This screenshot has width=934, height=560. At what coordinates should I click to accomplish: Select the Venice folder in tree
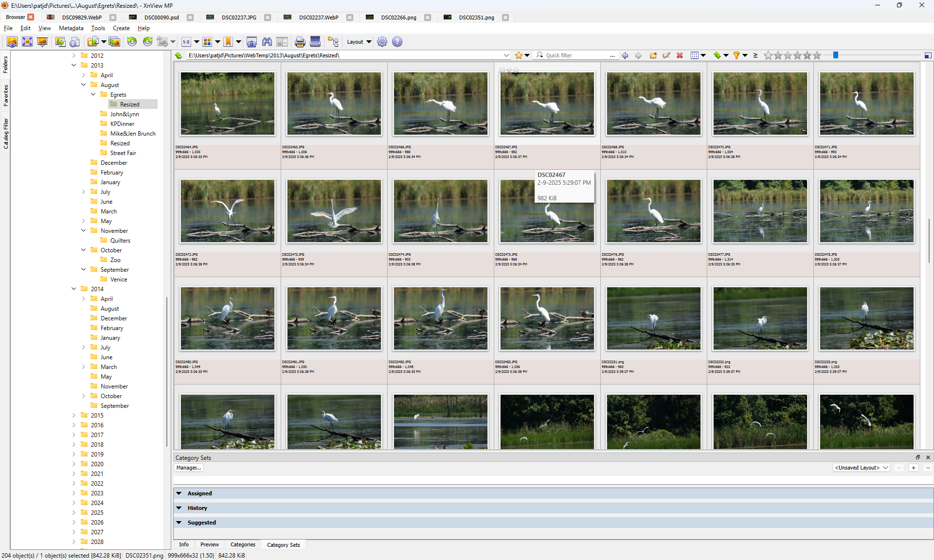118,279
